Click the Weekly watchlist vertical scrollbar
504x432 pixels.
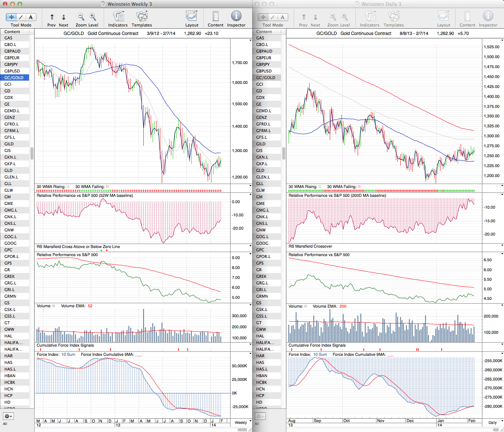coord(32,153)
